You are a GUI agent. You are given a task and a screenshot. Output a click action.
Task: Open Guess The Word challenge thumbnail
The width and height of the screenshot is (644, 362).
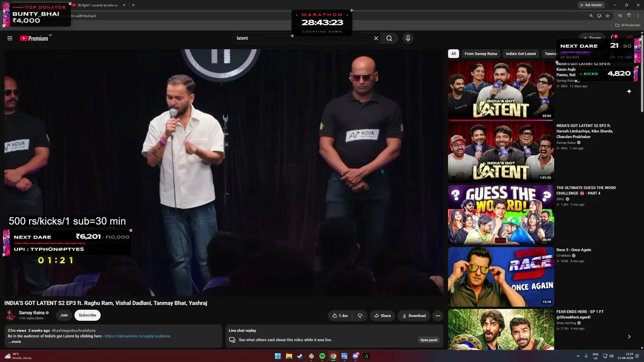(x=501, y=214)
